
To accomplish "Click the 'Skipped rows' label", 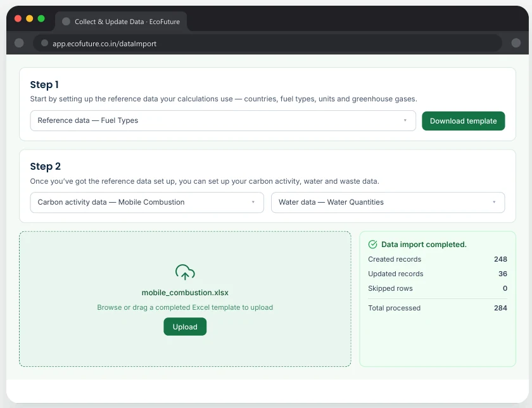I will click(x=390, y=288).
